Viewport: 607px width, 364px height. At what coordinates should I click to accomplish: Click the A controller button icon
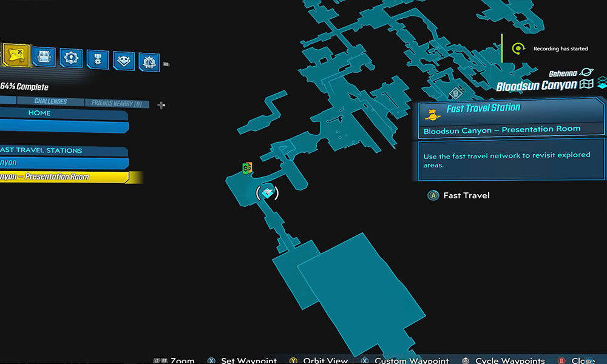tap(433, 195)
